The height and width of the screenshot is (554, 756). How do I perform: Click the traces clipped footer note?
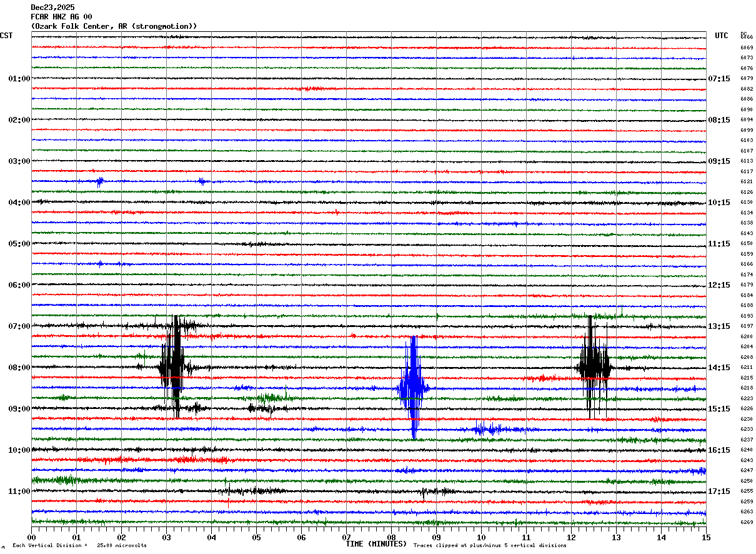[490, 546]
